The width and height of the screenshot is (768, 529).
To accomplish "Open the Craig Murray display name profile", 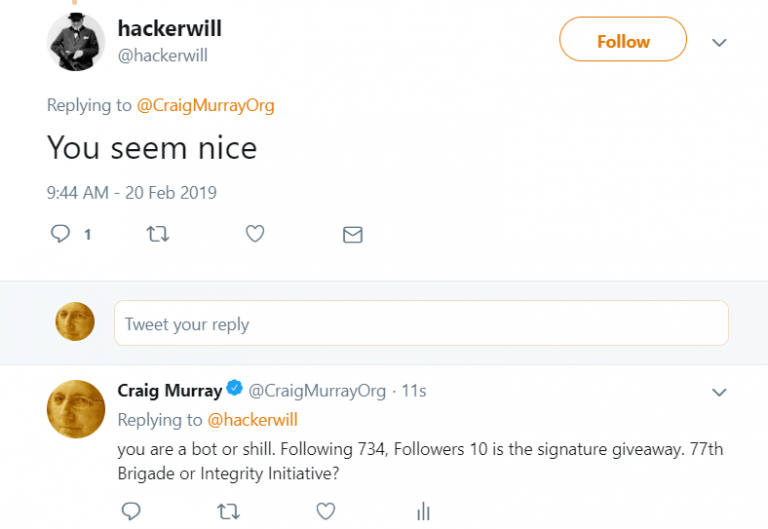I will (169, 390).
